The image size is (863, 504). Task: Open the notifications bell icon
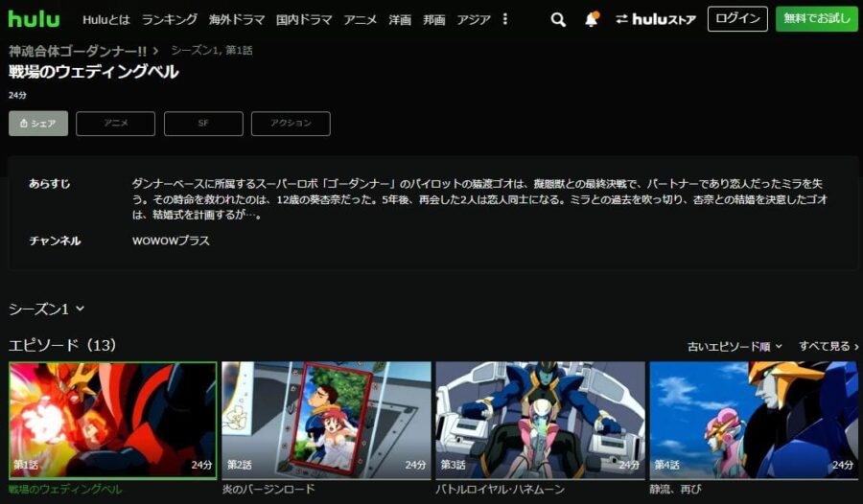pos(591,19)
